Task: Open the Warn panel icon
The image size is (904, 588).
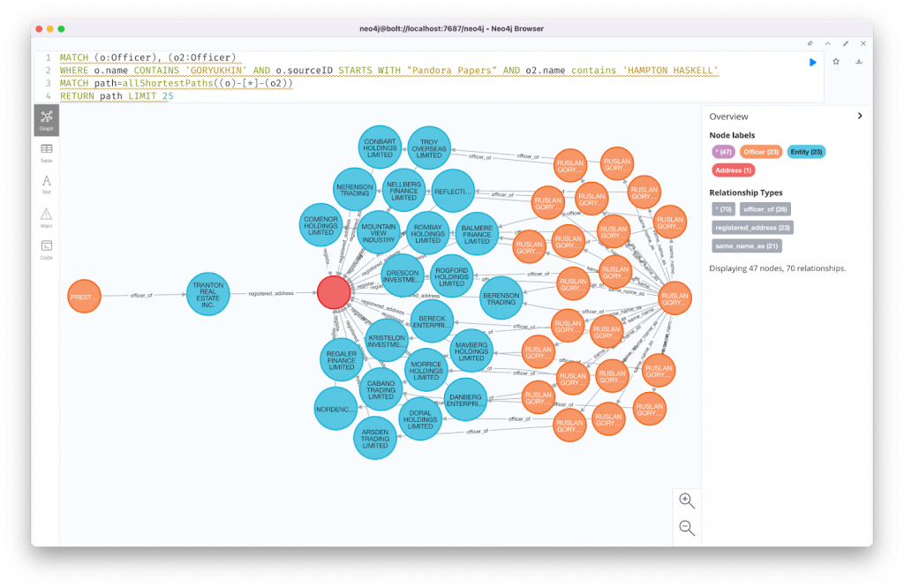Action: tap(46, 218)
